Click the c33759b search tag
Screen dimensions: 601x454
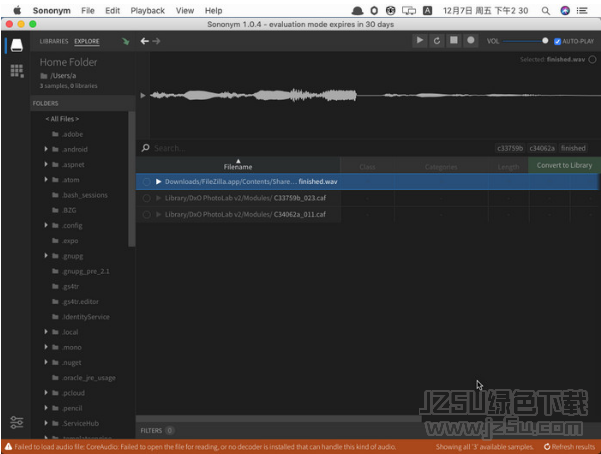click(510, 148)
